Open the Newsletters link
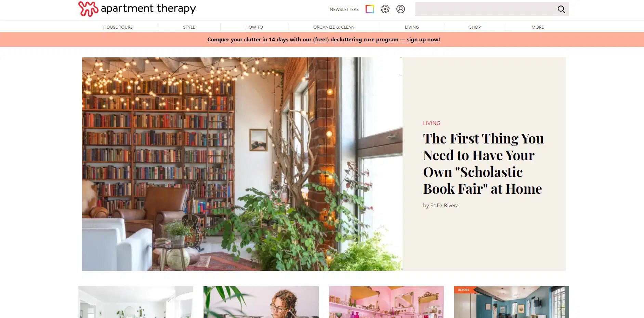 (x=344, y=9)
